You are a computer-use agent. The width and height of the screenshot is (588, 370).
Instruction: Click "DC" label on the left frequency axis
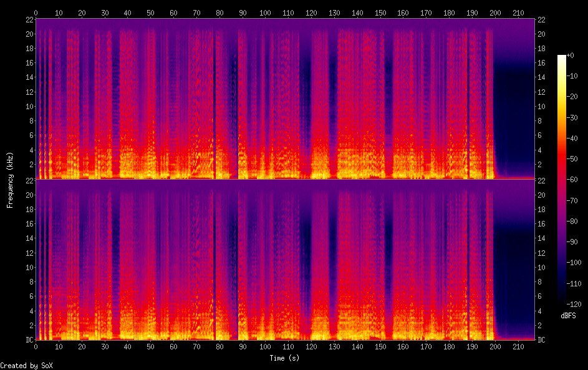pyautogui.click(x=30, y=340)
